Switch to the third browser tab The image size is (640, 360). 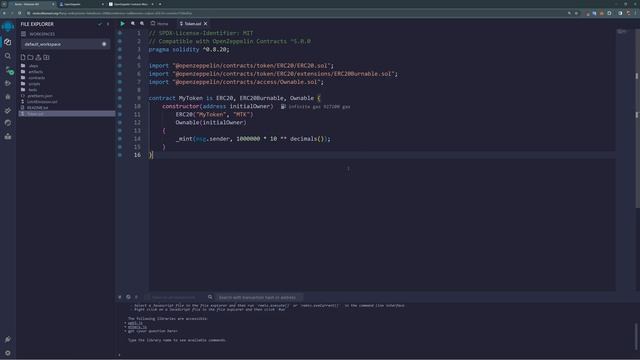[131, 4]
